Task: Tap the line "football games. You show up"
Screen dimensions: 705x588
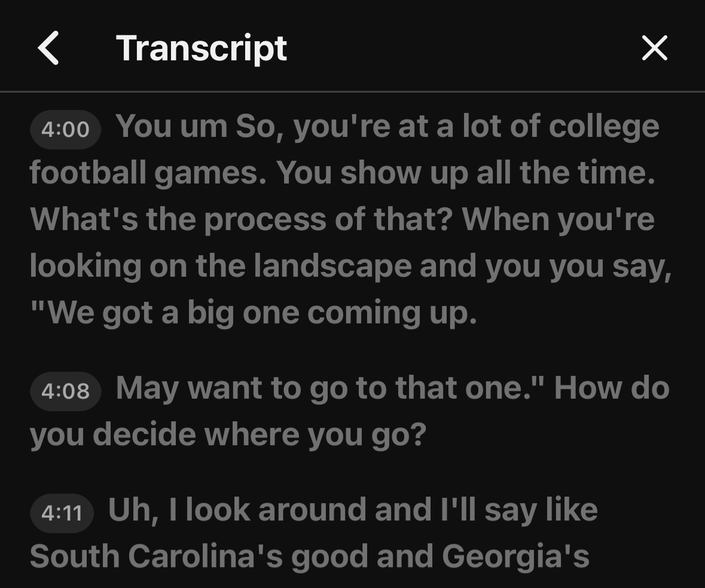Action: coord(342,173)
